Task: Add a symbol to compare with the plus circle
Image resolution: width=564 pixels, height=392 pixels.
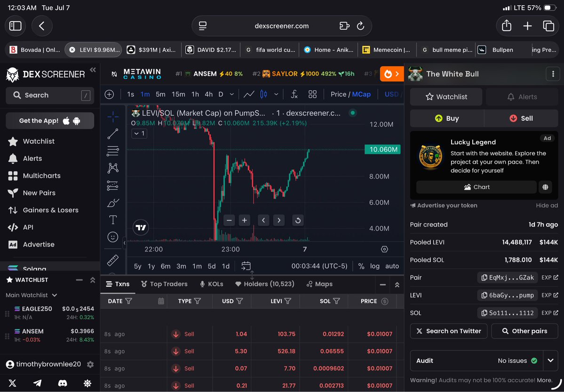Action: (x=109, y=94)
